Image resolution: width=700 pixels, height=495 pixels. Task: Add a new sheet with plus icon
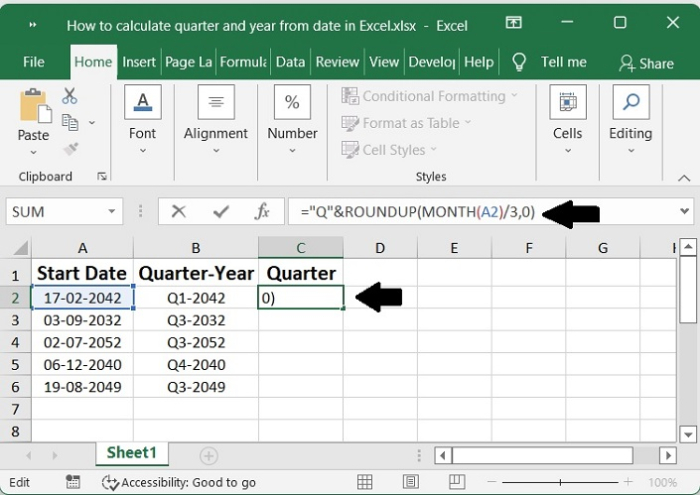tap(208, 456)
